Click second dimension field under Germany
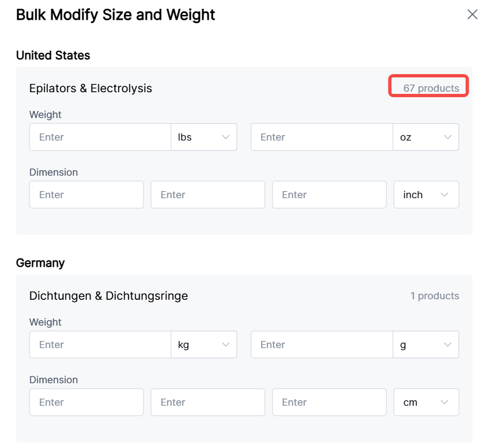 click(x=208, y=402)
